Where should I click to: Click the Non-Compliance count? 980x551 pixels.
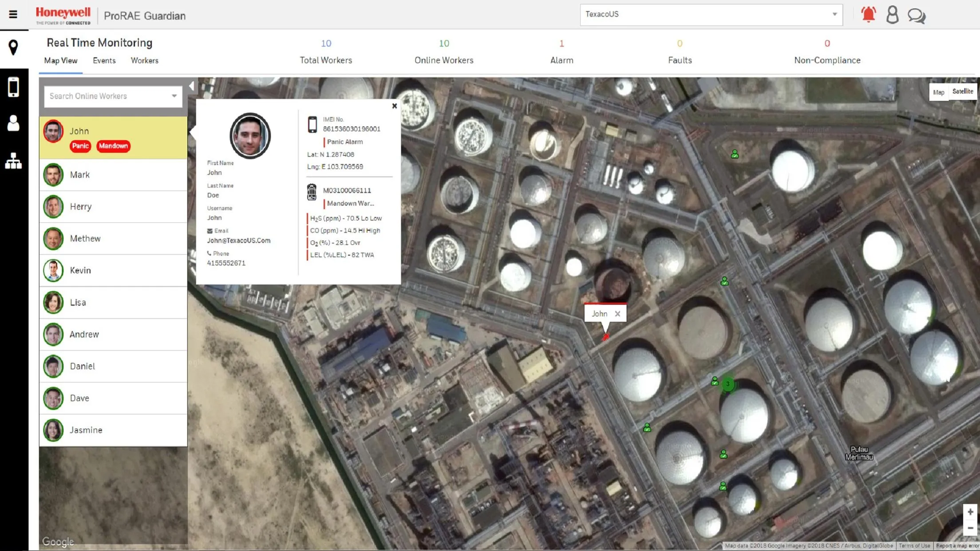click(x=827, y=43)
